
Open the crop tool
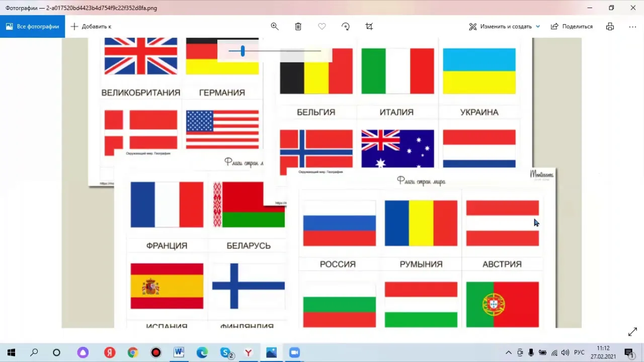pos(369,27)
